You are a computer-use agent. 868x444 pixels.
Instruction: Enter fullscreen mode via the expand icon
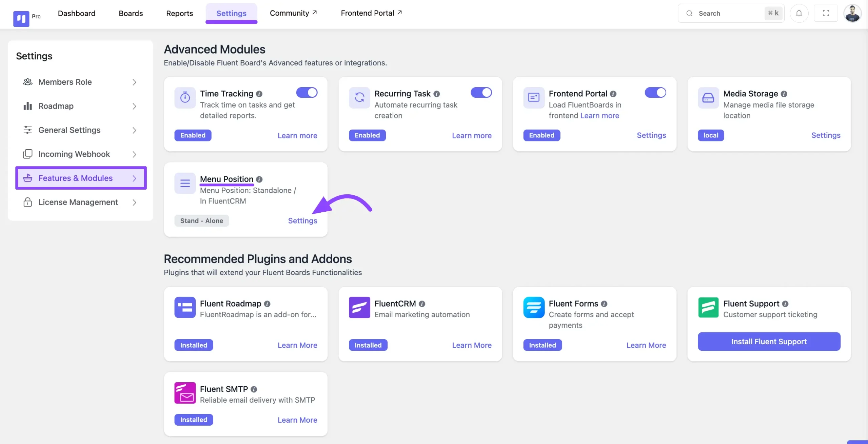826,13
